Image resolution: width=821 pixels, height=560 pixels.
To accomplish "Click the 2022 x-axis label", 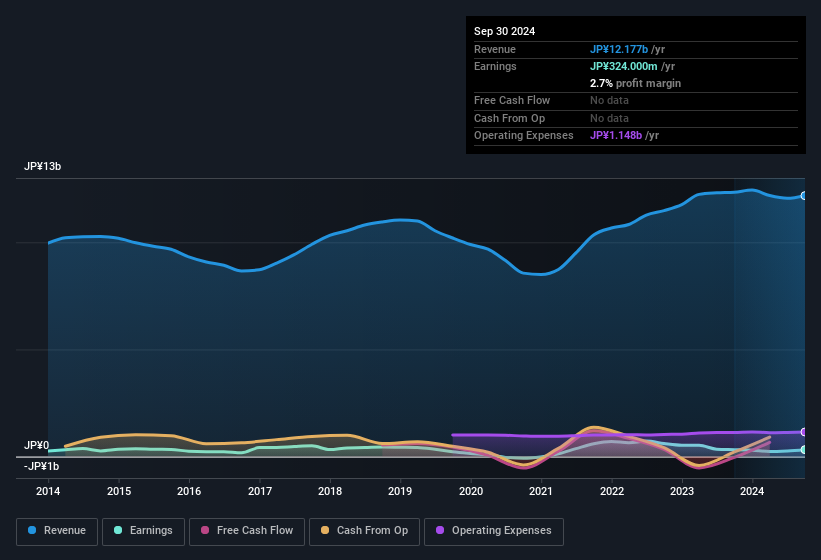I will coord(612,491).
